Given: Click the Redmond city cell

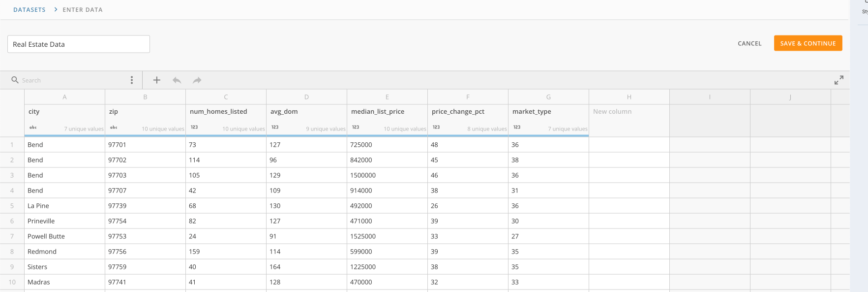Looking at the screenshot, I should 64,252.
